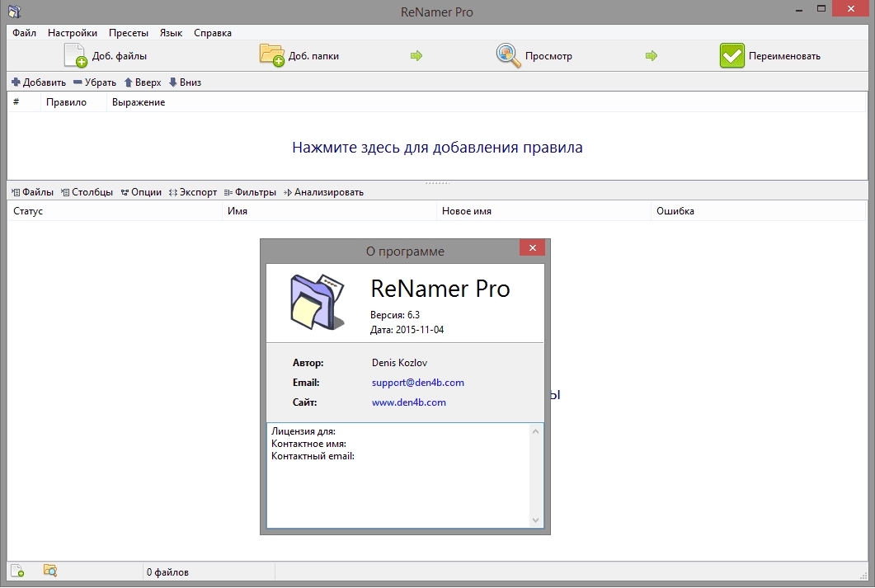This screenshot has height=588, width=875.
Task: Click the Доб. файлы label
Action: (120, 56)
